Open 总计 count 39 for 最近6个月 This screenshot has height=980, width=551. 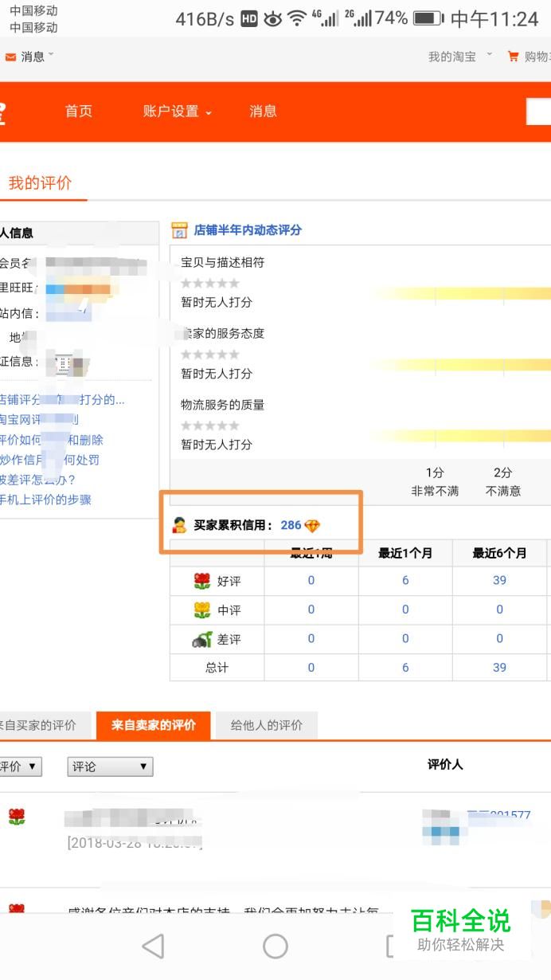click(x=499, y=667)
